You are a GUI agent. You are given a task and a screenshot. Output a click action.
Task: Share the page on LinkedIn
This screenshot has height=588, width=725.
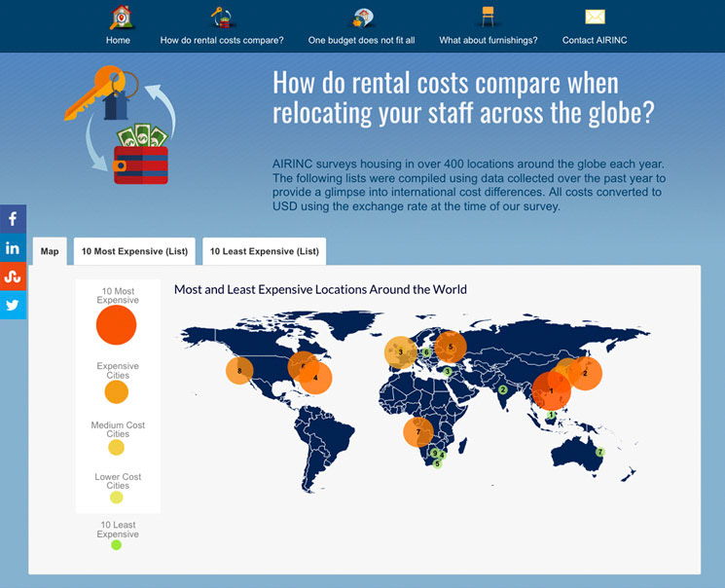click(x=13, y=248)
